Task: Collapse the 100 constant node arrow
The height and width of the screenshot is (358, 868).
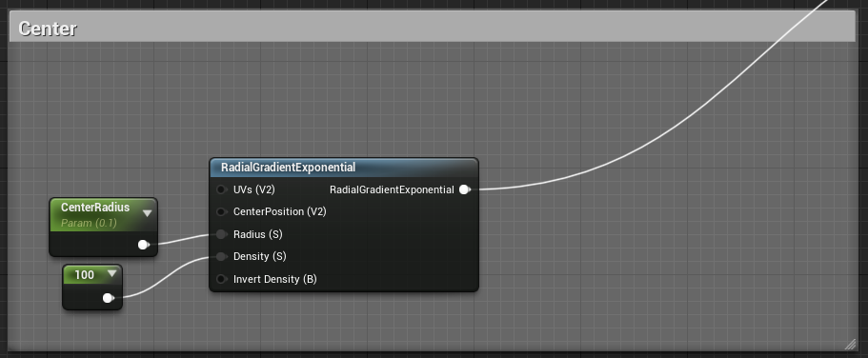Action: [x=112, y=273]
